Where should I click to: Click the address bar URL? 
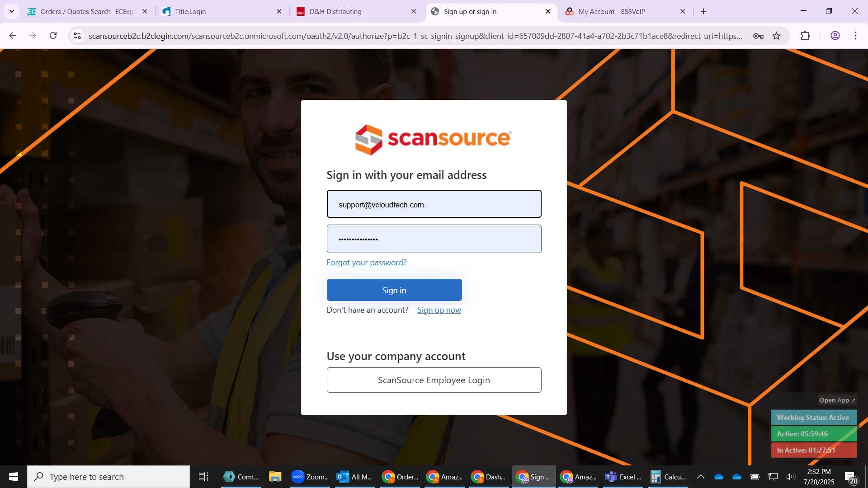pyautogui.click(x=415, y=36)
